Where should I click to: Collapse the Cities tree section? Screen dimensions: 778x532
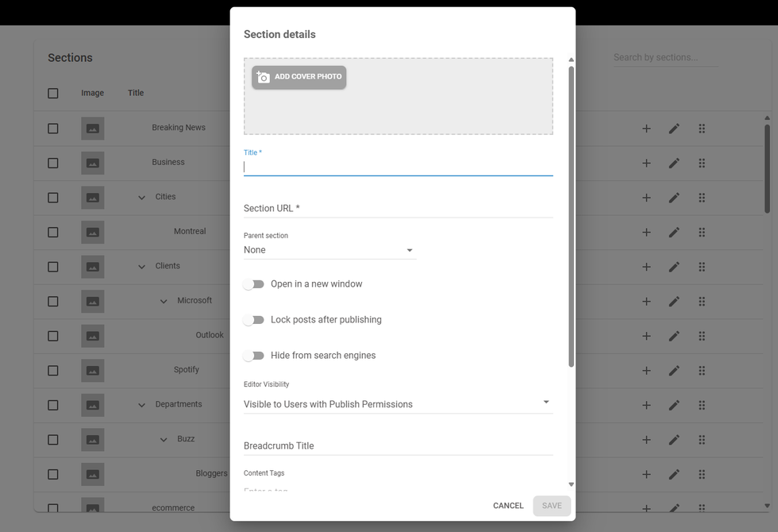pyautogui.click(x=141, y=198)
